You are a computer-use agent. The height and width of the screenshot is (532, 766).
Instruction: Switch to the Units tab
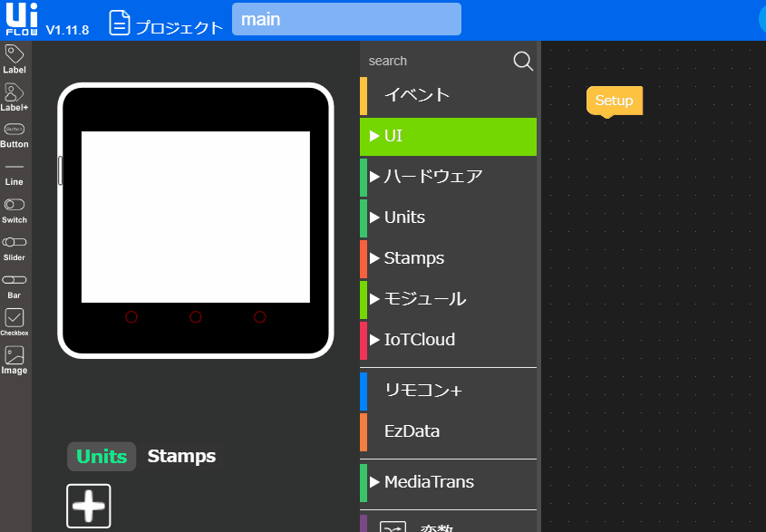(x=101, y=456)
